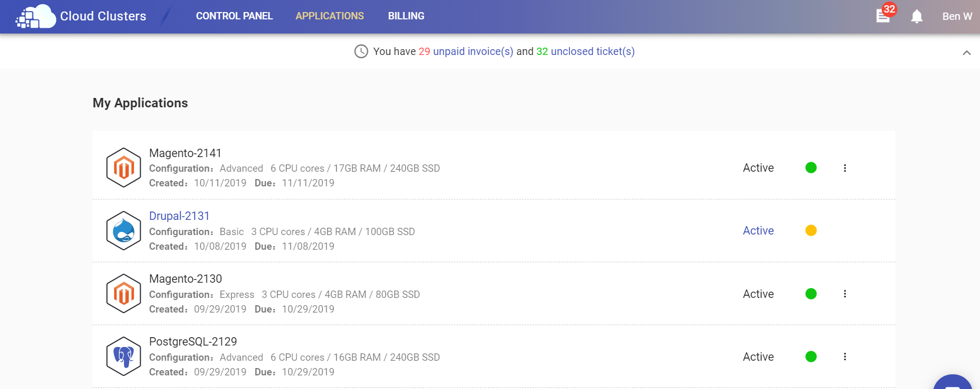Open the notifications bell icon
This screenshot has height=389, width=980.
coord(917,16)
